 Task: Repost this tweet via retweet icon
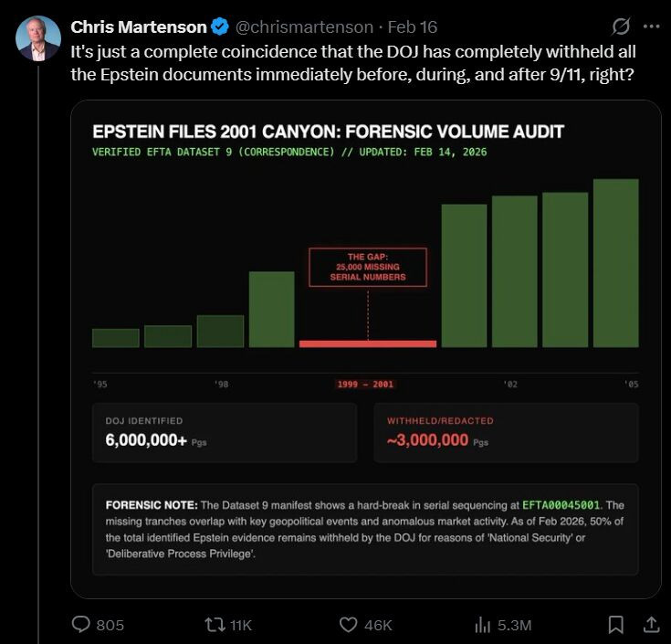(215, 625)
